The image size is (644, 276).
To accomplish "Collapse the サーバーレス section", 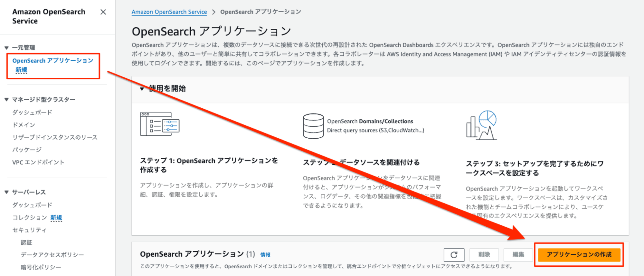I will coord(6,192).
